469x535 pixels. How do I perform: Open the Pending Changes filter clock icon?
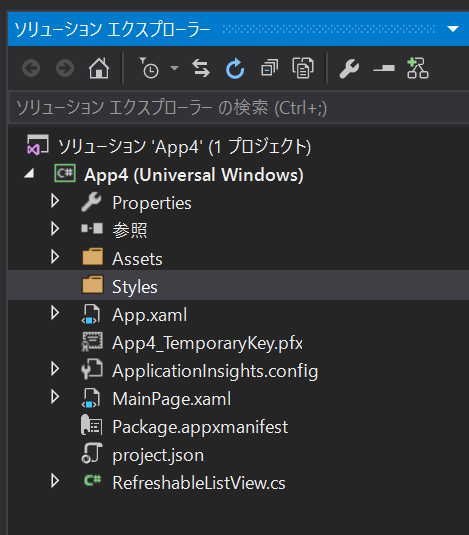pyautogui.click(x=149, y=68)
